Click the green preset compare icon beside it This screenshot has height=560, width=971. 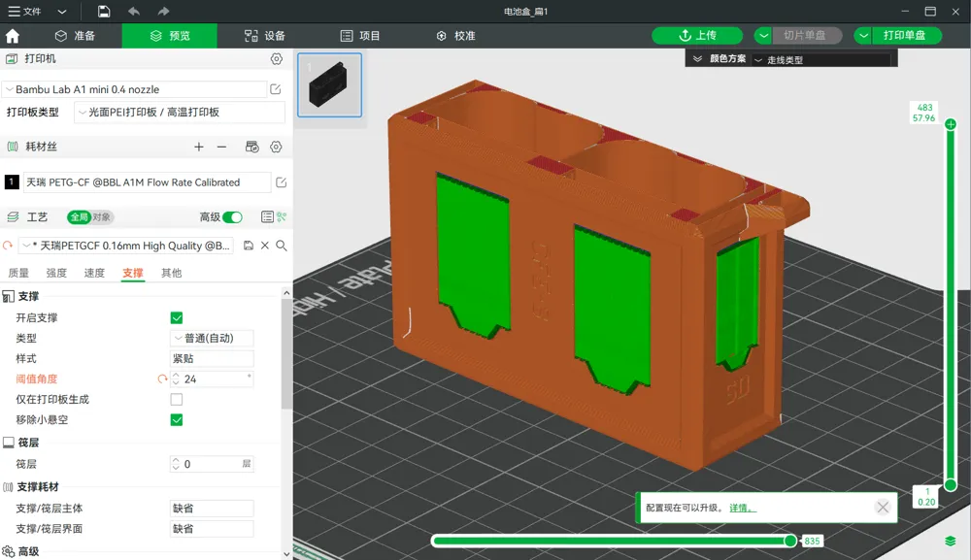pos(283,216)
